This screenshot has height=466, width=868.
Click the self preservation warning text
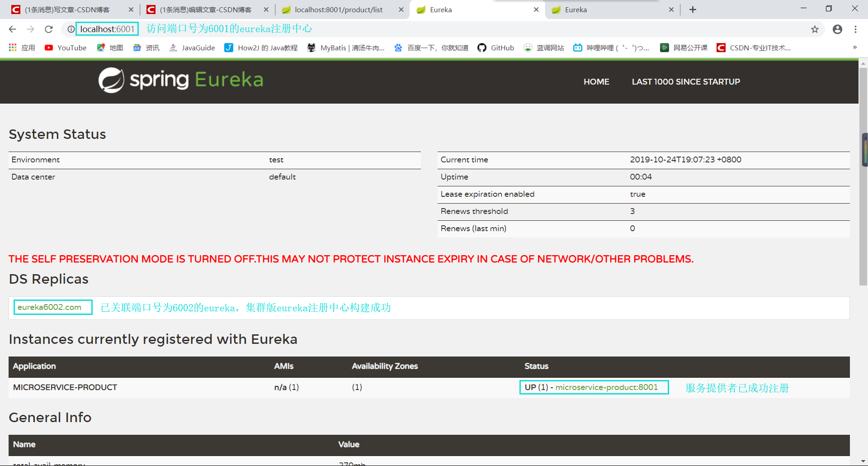[x=351, y=259]
